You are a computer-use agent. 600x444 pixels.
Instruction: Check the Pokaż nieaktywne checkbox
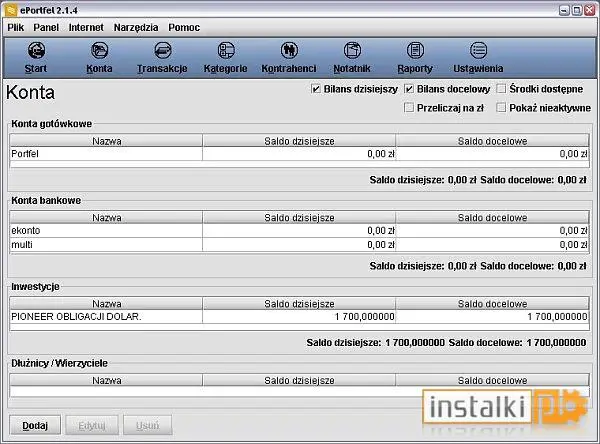coord(501,108)
